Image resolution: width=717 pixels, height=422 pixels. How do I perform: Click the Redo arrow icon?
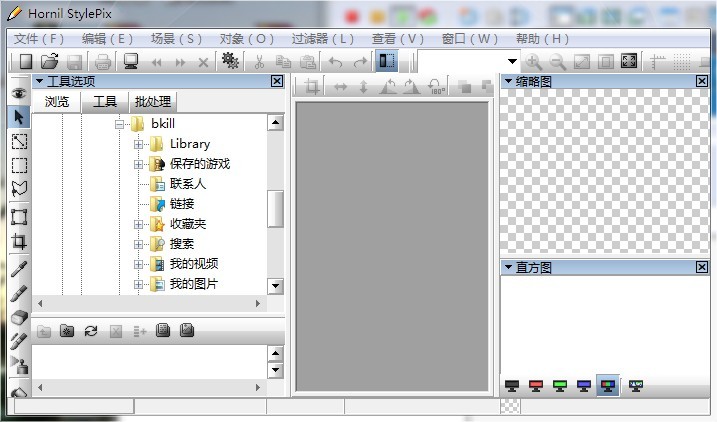361,62
